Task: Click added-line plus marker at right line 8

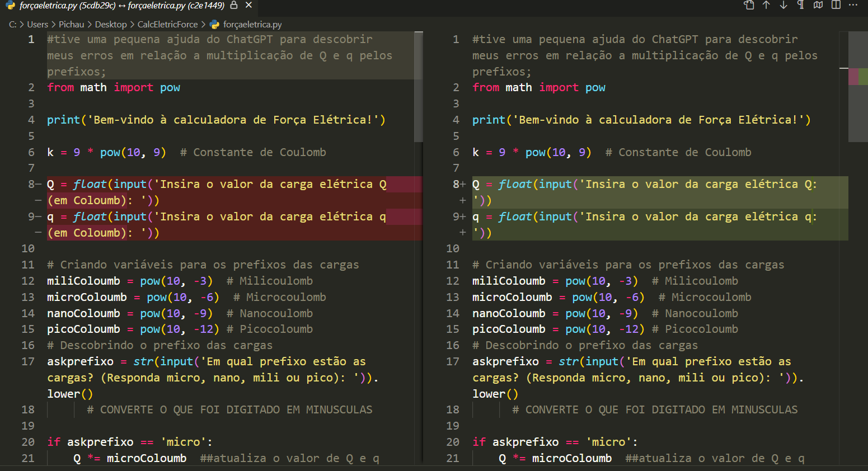Action: pyautogui.click(x=463, y=184)
